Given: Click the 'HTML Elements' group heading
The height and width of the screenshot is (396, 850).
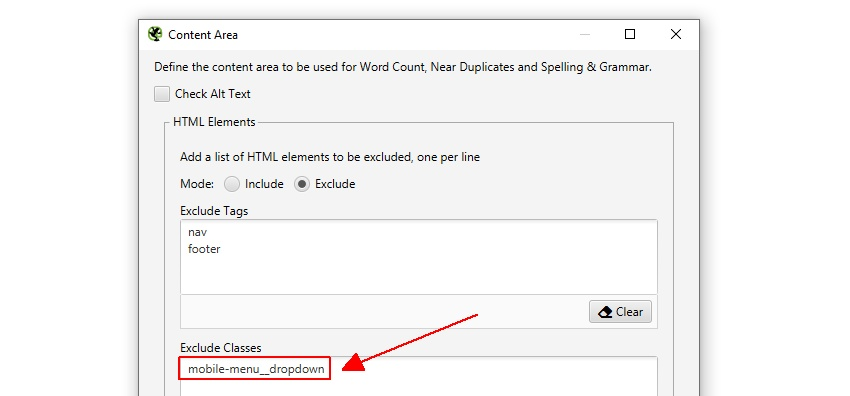Looking at the screenshot, I should [x=214, y=122].
